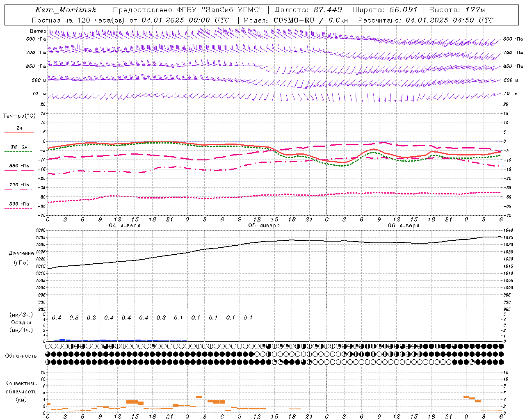The image size is (525, 420).
Task: Click the Прогноз на 120 часа(ов) forecast text
Action: tap(79, 20)
